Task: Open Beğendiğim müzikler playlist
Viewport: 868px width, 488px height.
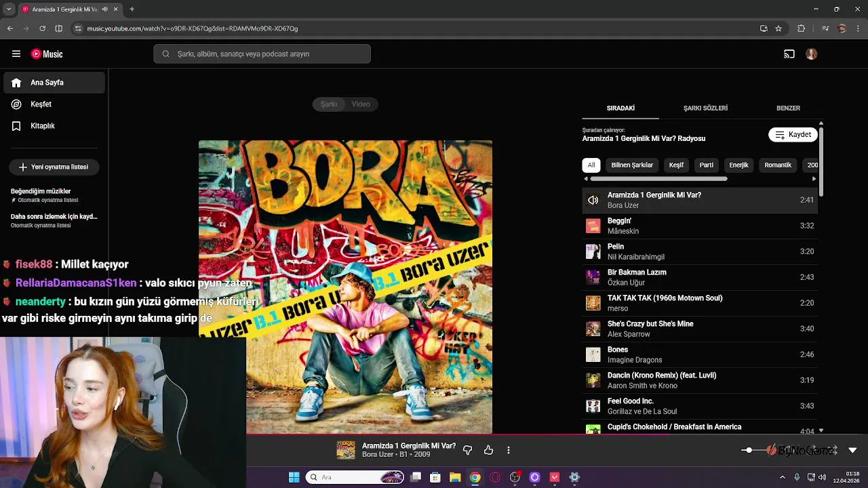Action: click(54, 195)
